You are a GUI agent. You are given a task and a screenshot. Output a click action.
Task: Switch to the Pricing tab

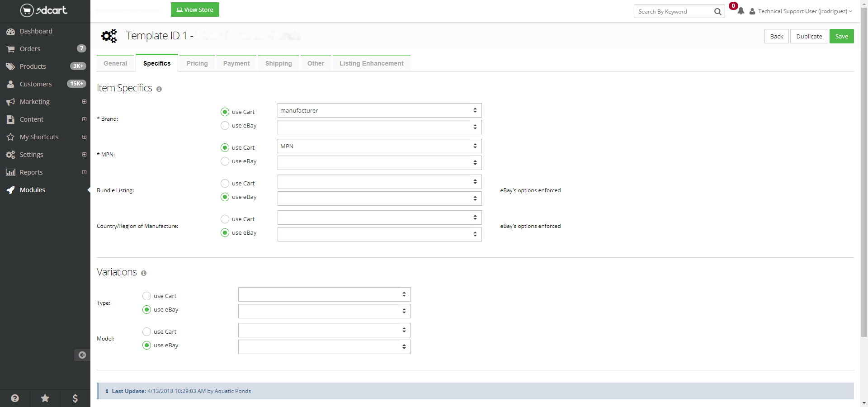click(x=197, y=63)
